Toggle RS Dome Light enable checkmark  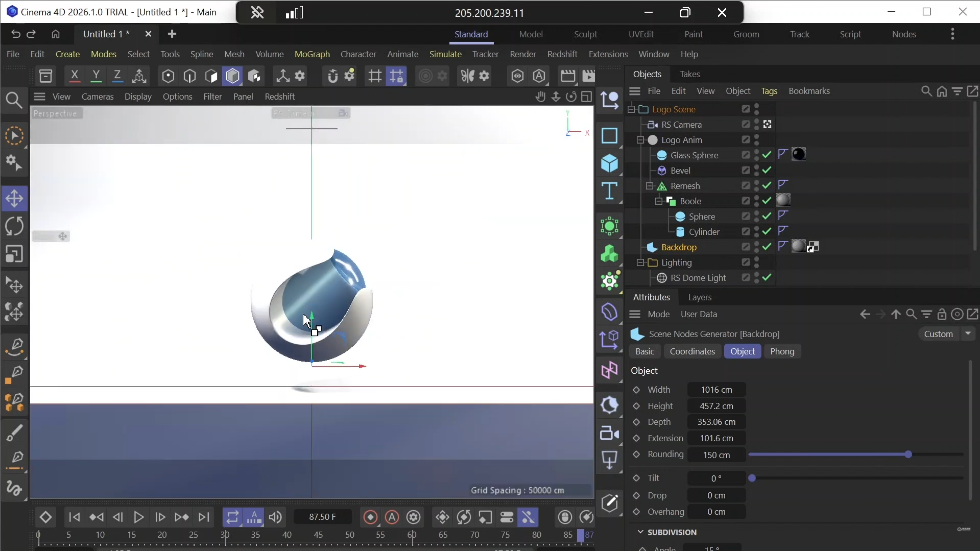pyautogui.click(x=767, y=278)
